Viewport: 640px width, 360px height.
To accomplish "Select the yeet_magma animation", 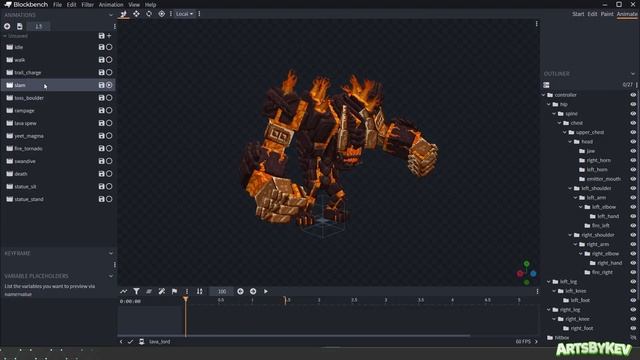I will pyautogui.click(x=58, y=136).
